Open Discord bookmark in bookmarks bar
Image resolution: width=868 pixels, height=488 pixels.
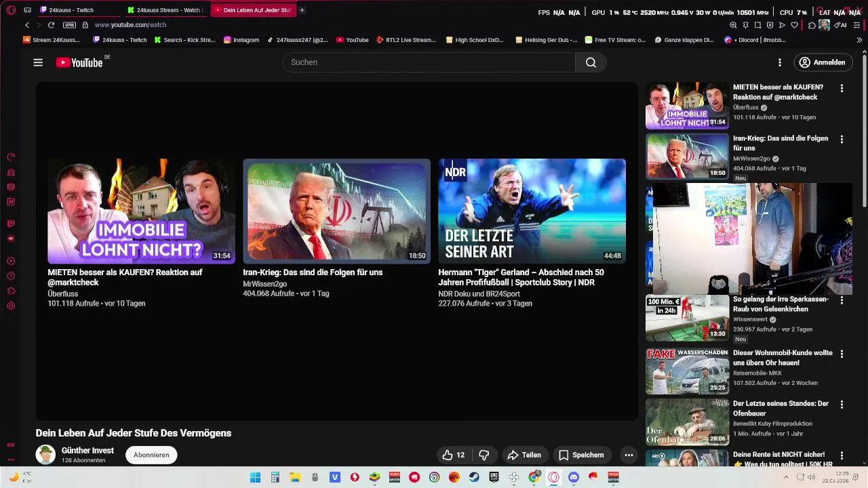pyautogui.click(x=755, y=40)
